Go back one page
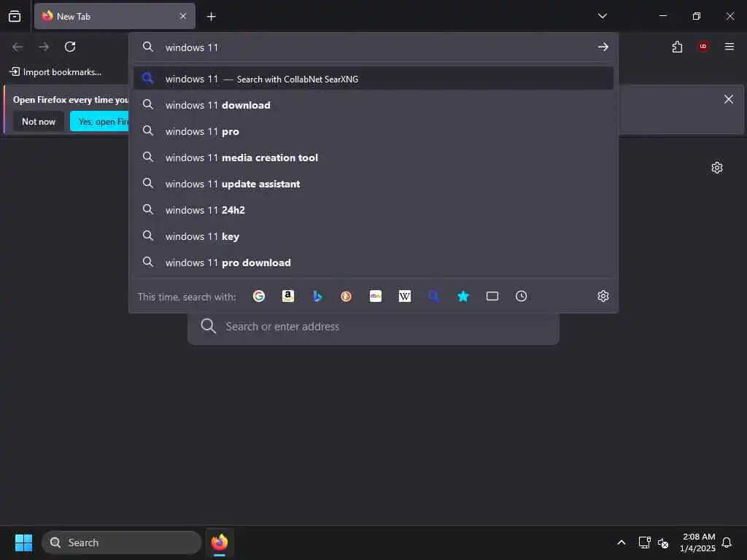747x560 pixels. pos(18,47)
